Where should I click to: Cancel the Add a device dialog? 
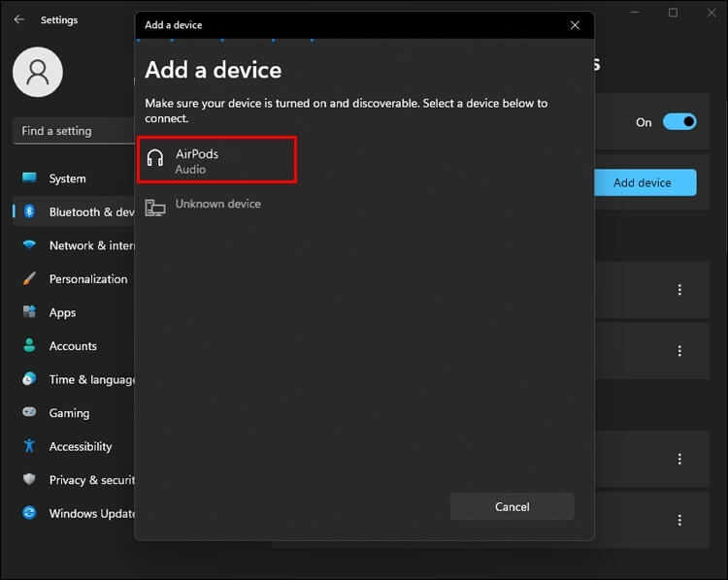click(512, 506)
